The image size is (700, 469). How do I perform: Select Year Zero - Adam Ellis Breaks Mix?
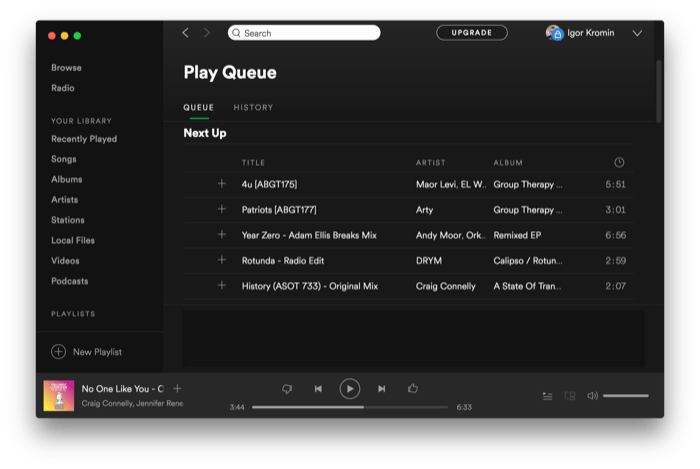[x=309, y=235]
